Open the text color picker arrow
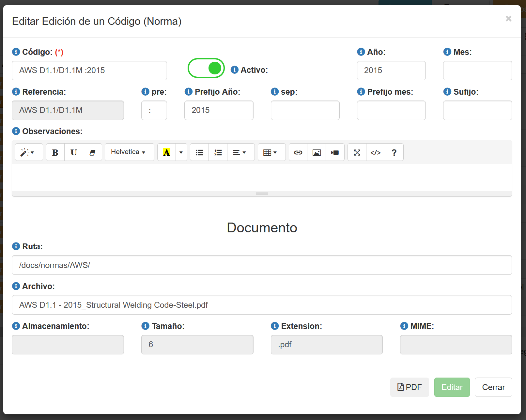 coord(181,152)
